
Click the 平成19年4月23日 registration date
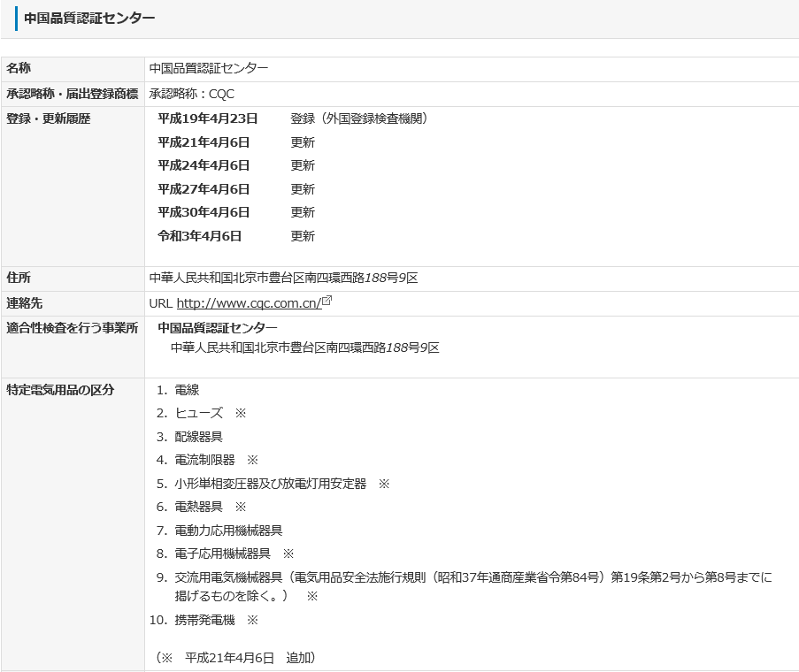pos(208,118)
